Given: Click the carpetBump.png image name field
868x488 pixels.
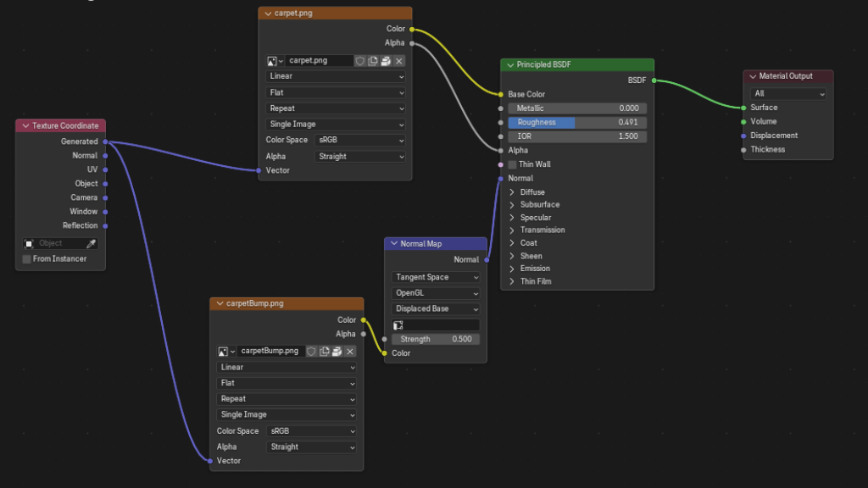Looking at the screenshot, I should (270, 352).
